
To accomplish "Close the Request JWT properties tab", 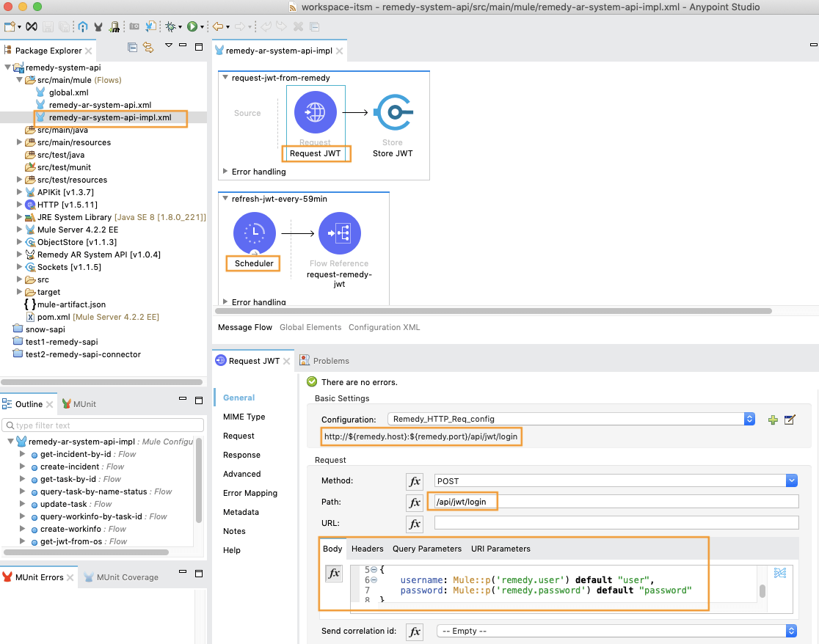I will (287, 361).
